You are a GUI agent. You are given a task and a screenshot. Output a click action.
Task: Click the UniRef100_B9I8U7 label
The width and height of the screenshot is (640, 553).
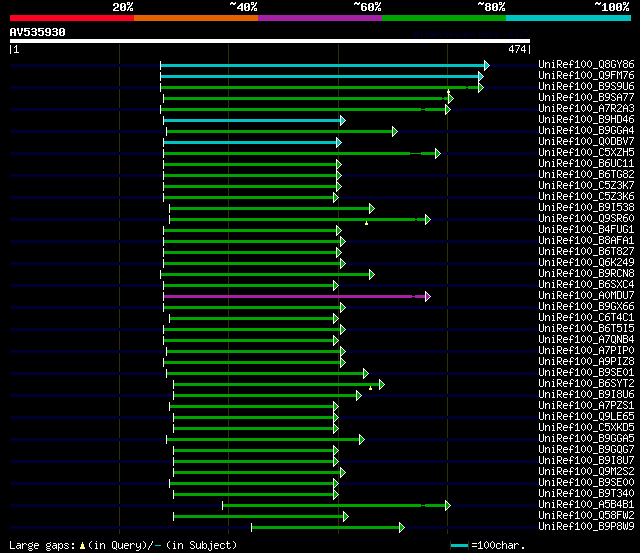pos(586,461)
